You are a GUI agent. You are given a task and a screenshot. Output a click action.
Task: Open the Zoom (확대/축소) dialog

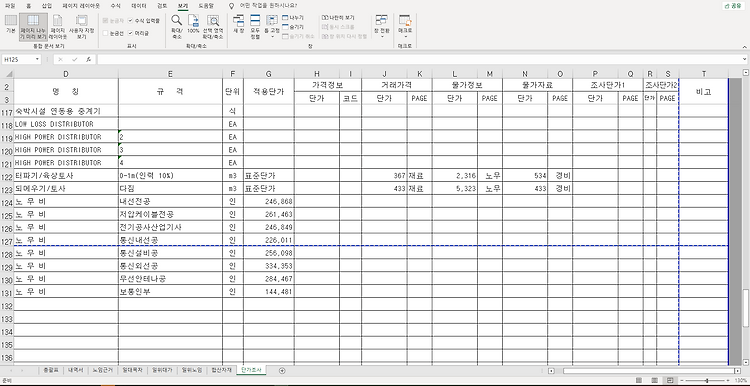(176, 26)
